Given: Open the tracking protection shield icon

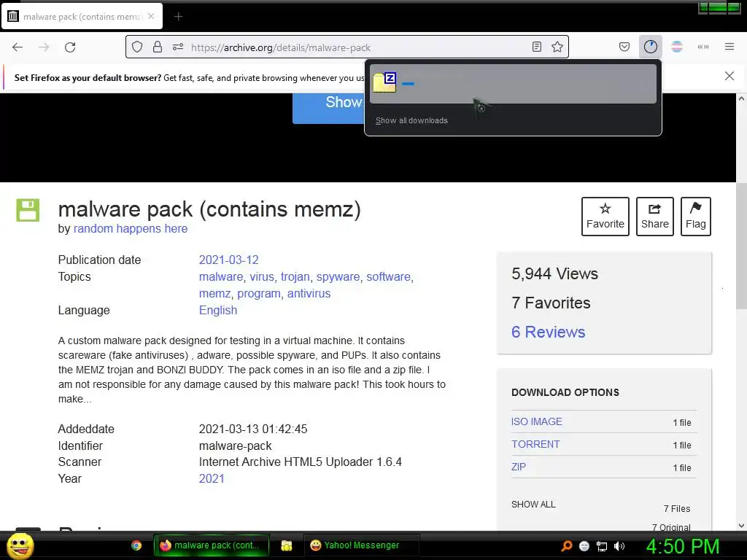Looking at the screenshot, I should coord(137,47).
